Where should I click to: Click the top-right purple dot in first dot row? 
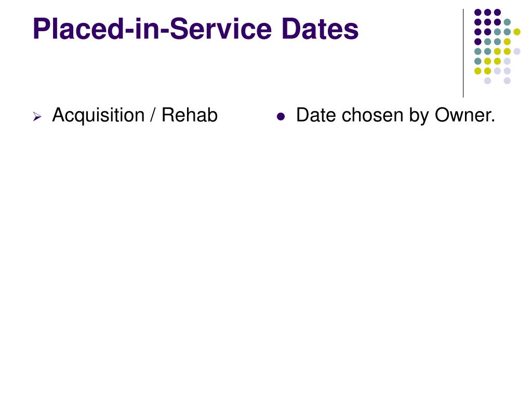[x=497, y=12]
